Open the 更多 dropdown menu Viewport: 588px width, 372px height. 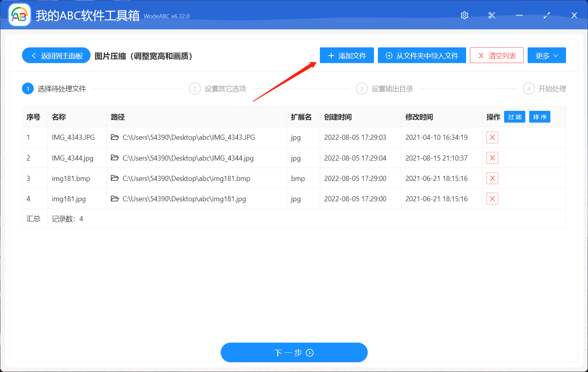pos(546,55)
